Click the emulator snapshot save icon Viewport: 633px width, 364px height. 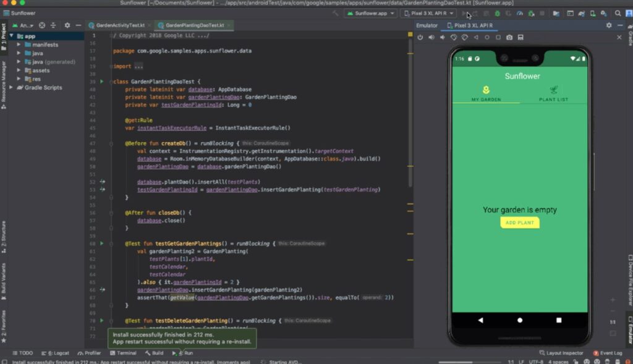pyautogui.click(x=520, y=37)
